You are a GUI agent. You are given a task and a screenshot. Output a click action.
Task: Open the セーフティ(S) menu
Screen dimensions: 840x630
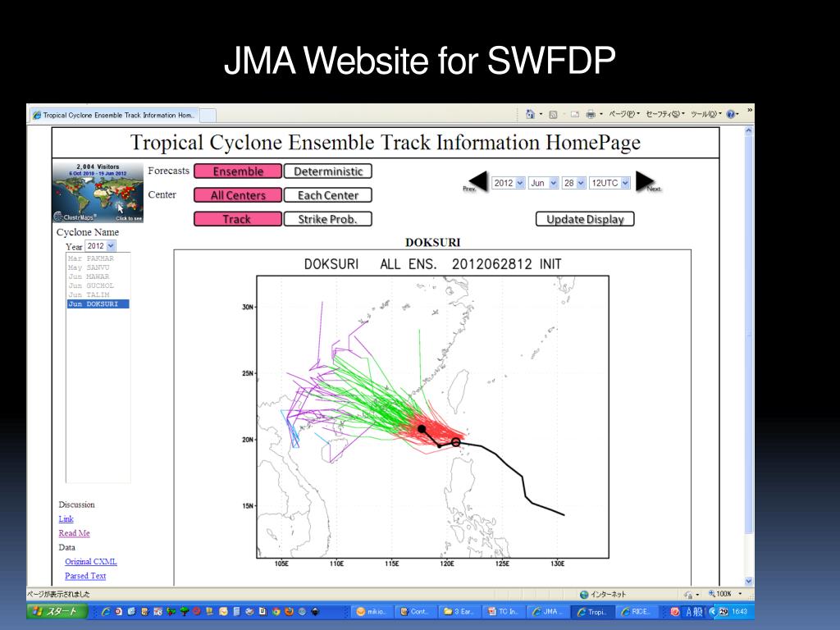pos(665,114)
